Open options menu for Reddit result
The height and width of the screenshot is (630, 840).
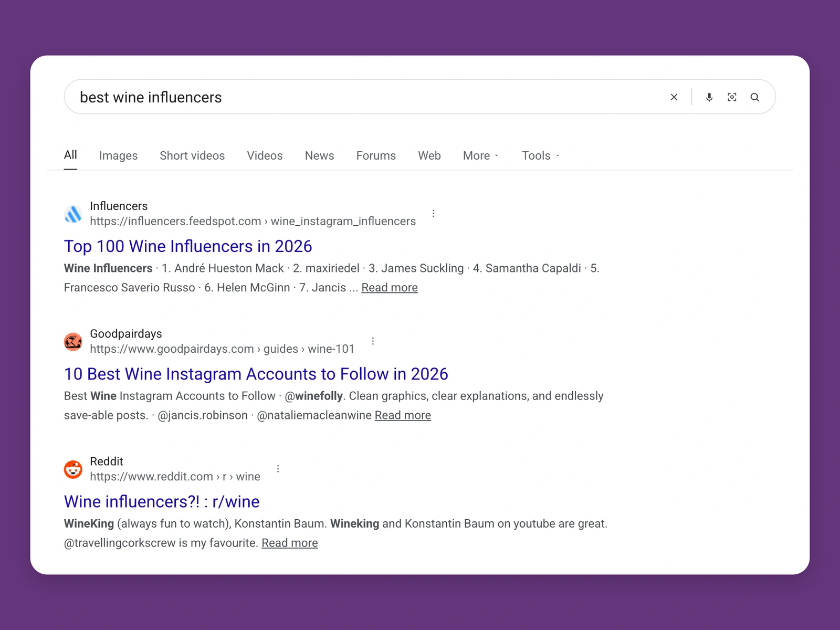tap(278, 468)
